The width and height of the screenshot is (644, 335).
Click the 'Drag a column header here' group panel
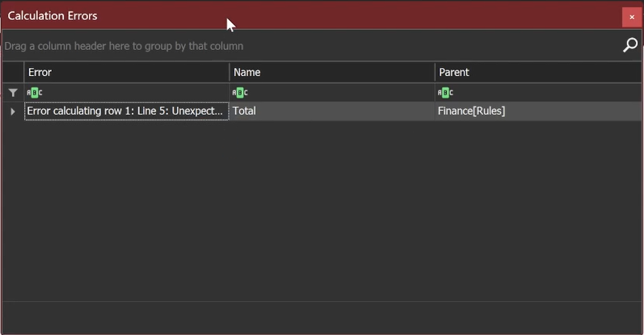coord(307,46)
